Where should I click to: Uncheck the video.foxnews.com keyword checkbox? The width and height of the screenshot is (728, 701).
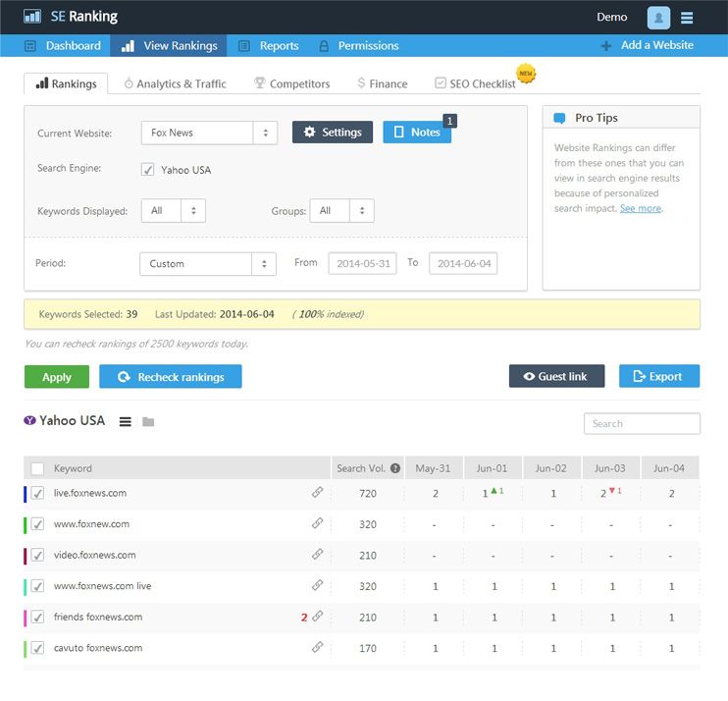[37, 555]
